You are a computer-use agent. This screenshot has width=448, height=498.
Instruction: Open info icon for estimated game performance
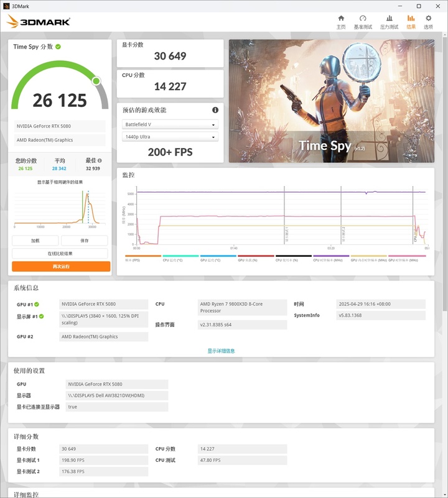tap(215, 110)
